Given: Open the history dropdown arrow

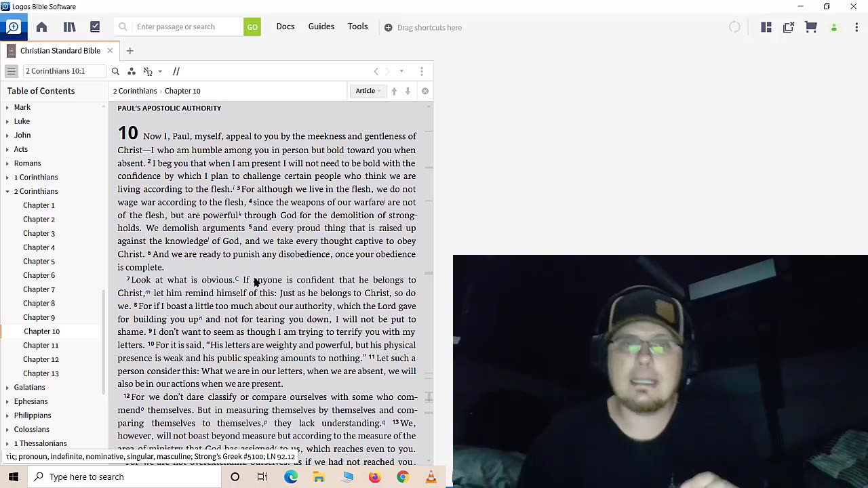Looking at the screenshot, I should point(401,71).
